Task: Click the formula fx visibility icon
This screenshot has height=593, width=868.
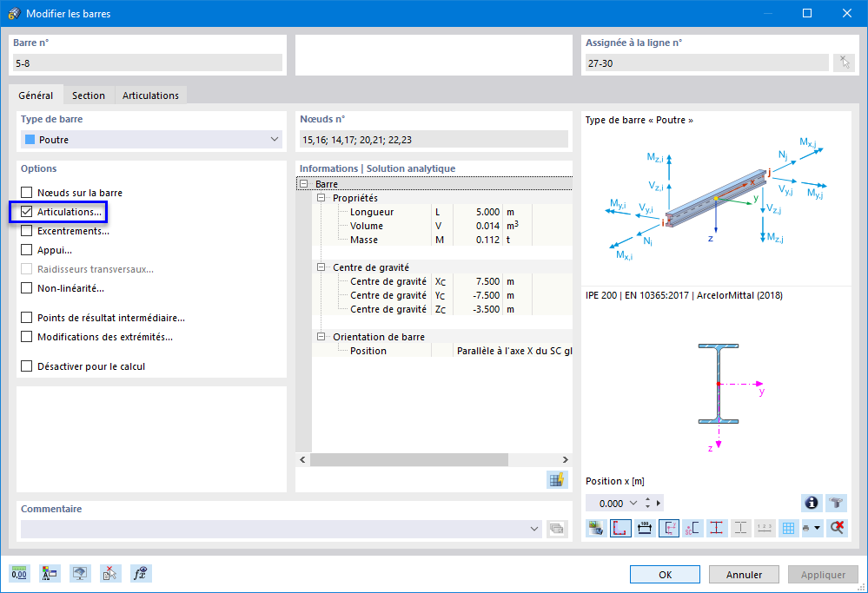Action: tap(141, 574)
